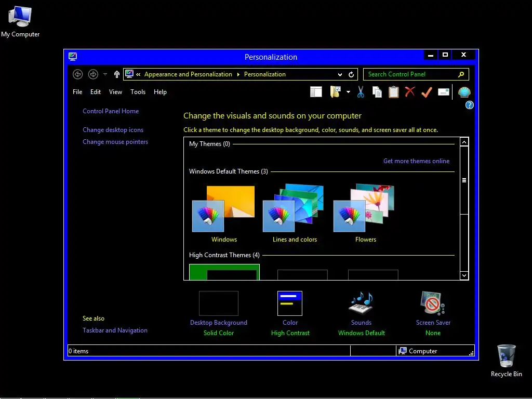The image size is (532, 399).
Task: Open the View menu
Action: click(x=115, y=92)
